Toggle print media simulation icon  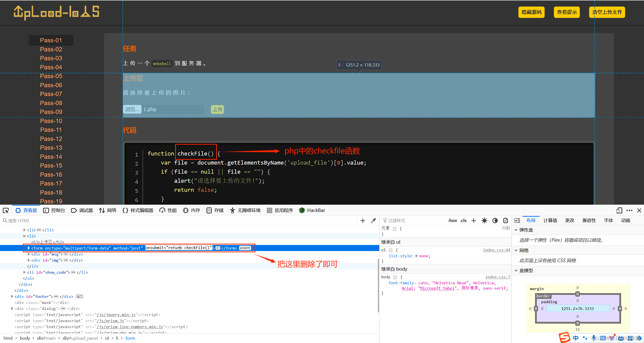tap(505, 221)
